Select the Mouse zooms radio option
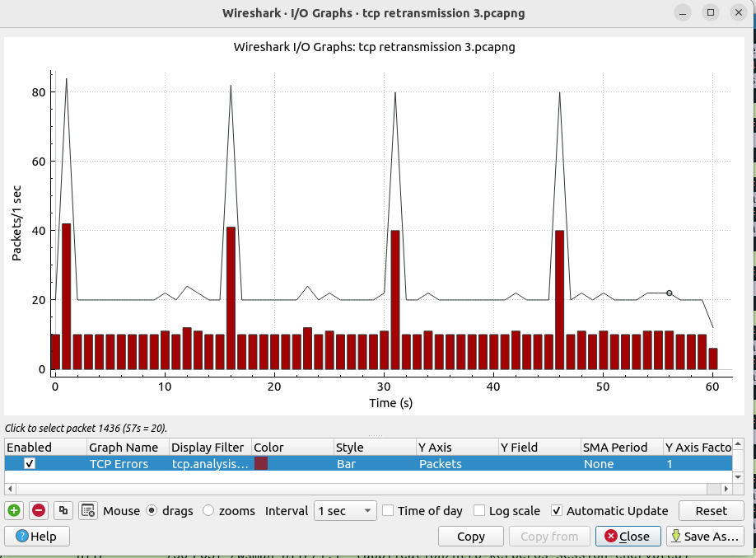 (208, 511)
